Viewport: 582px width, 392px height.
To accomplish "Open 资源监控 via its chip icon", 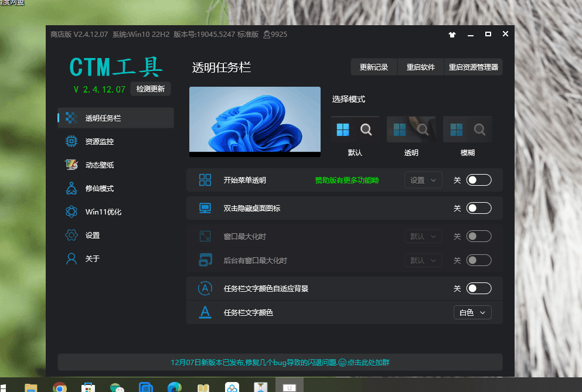I will [72, 141].
